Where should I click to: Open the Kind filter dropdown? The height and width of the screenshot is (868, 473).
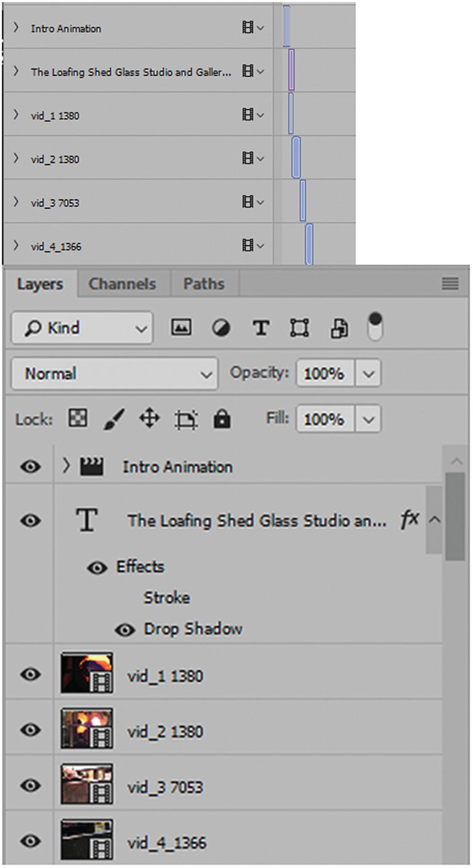(83, 328)
